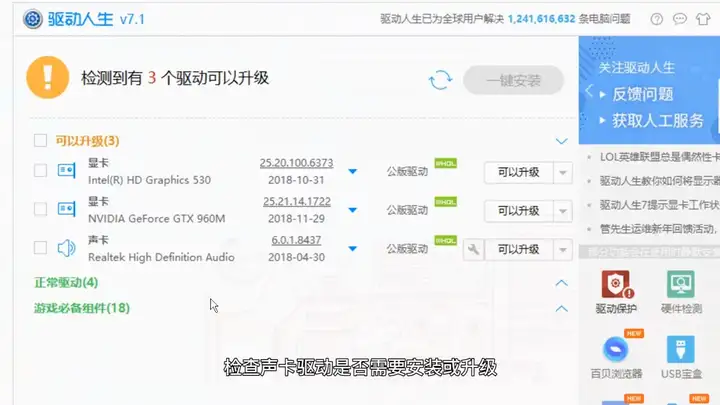Select the Realtek High Definition Audio checkbox
The height and width of the screenshot is (405, 720).
[x=40, y=248]
